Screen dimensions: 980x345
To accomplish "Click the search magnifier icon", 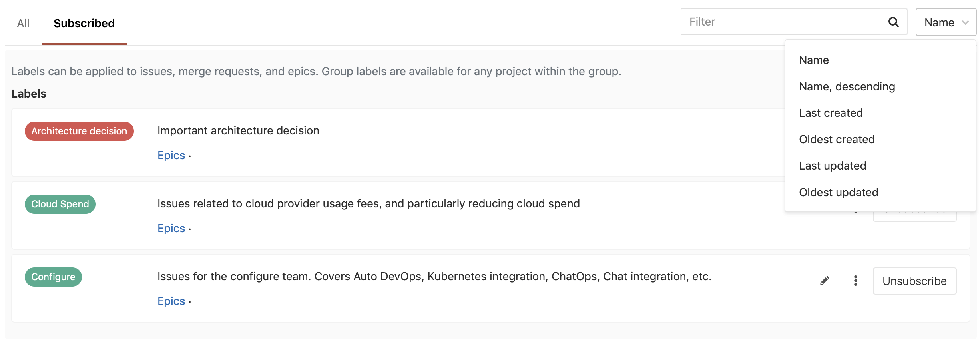I will click(x=893, y=22).
